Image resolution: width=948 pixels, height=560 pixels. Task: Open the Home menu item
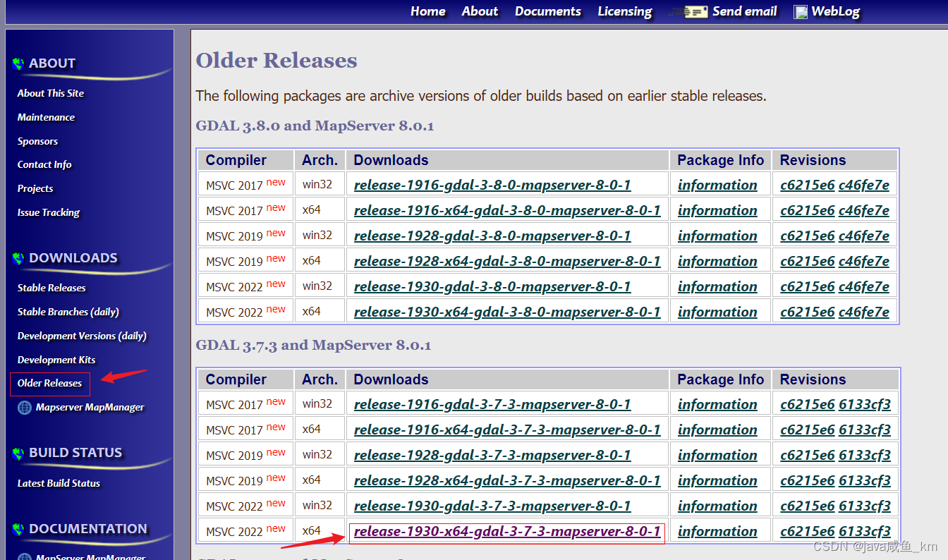click(x=428, y=11)
